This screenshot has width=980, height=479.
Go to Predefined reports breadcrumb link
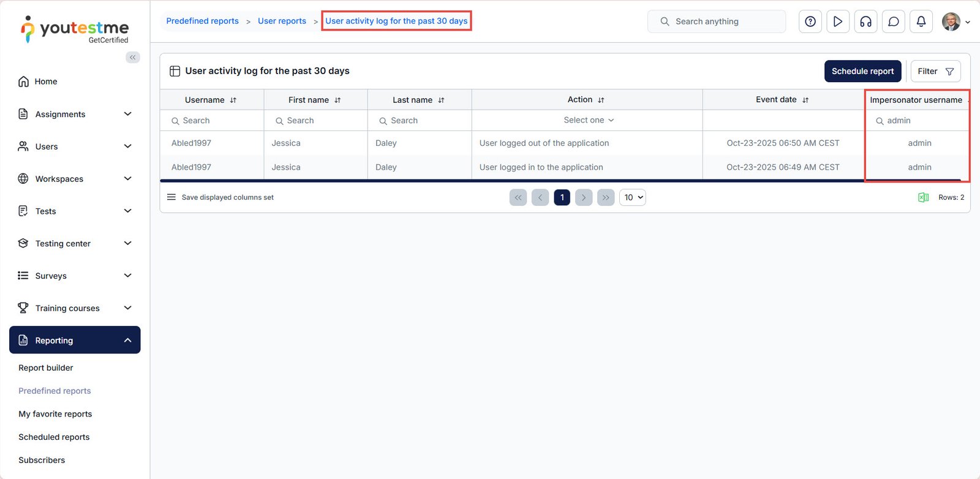click(x=202, y=21)
